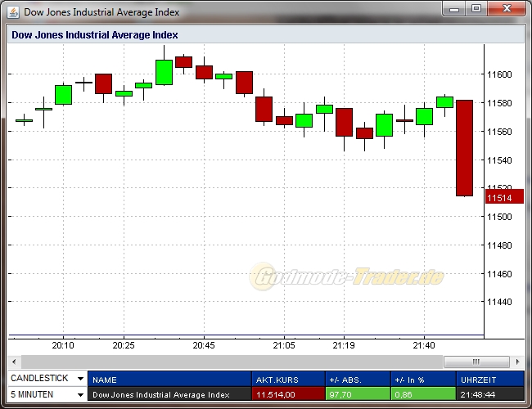Click the 21:40 time axis label
The height and width of the screenshot is (409, 532).
coord(424,345)
